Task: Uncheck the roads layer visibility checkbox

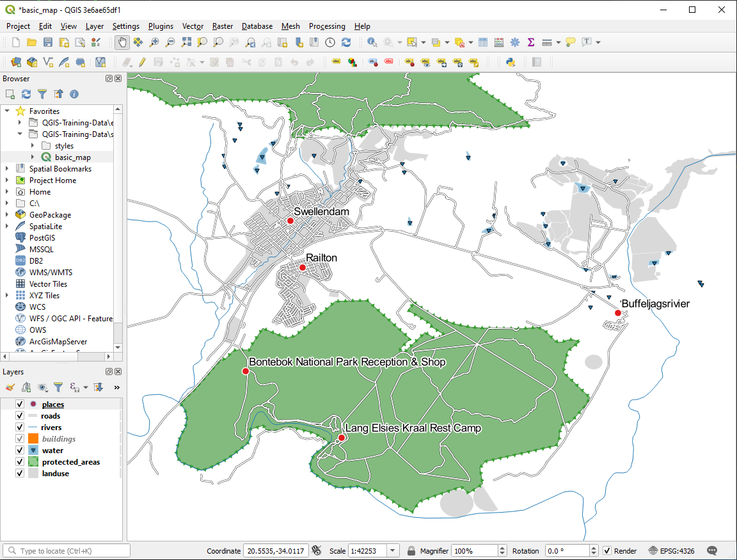Action: (19, 416)
